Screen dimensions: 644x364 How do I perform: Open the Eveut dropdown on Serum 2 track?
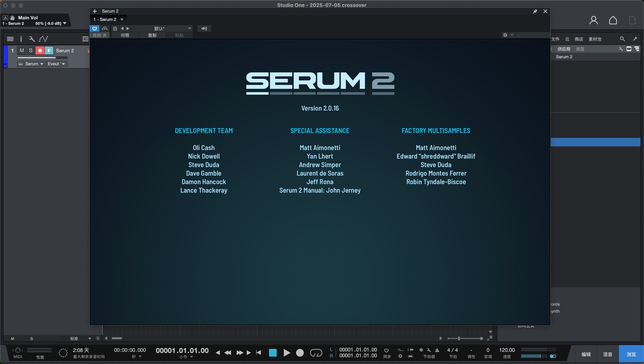click(56, 64)
